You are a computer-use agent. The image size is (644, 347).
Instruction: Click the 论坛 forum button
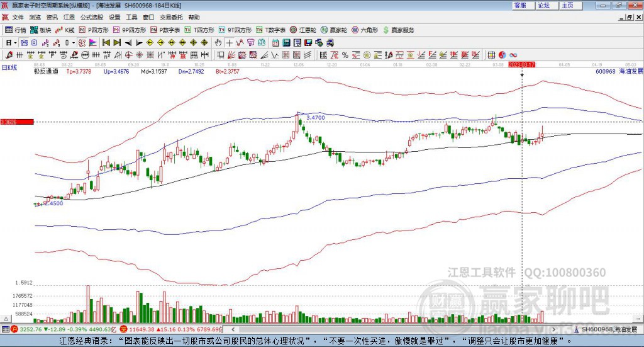[547, 5]
